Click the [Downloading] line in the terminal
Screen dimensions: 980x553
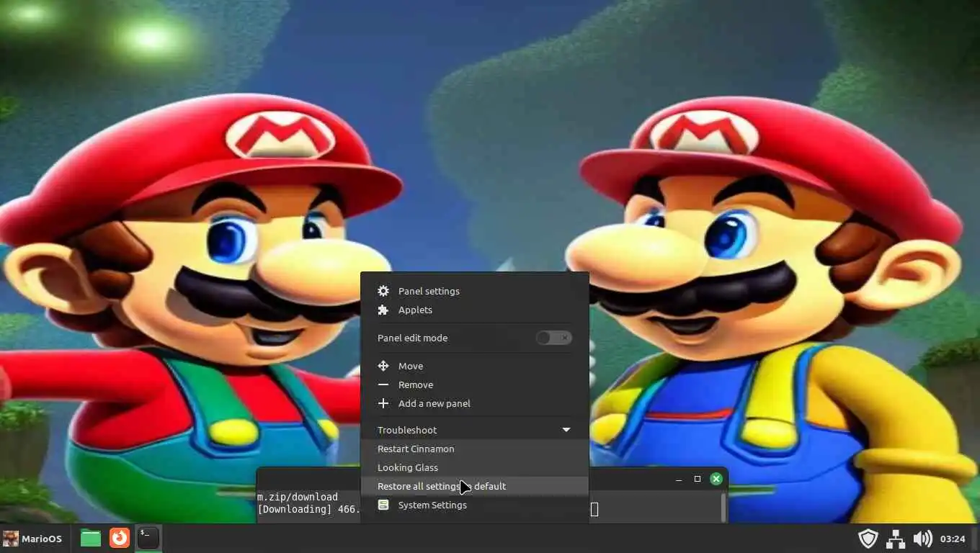308,509
